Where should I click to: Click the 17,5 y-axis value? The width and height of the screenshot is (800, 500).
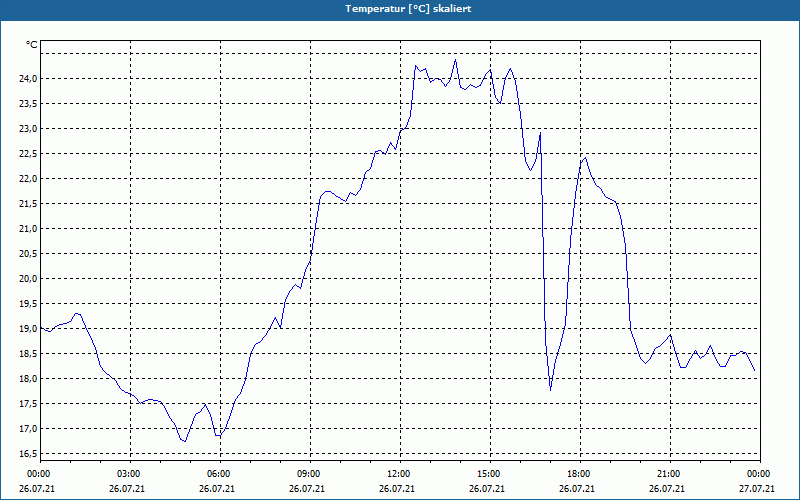point(29,404)
